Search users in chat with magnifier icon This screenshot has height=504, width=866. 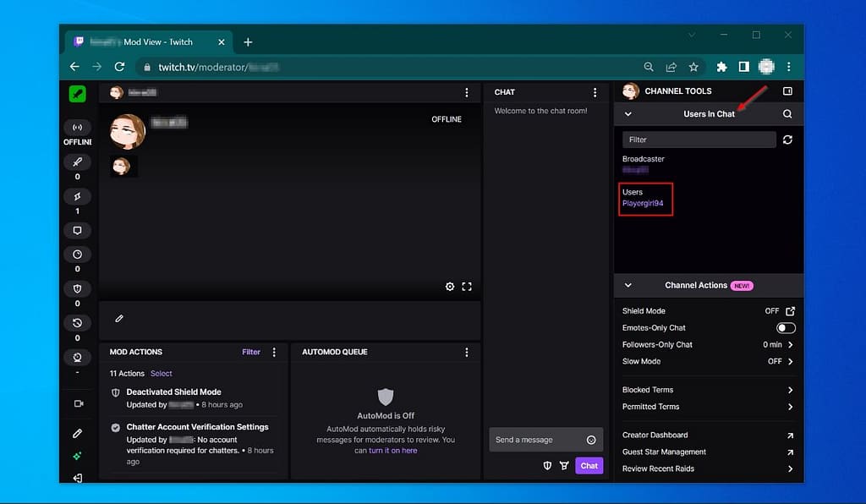coord(787,113)
